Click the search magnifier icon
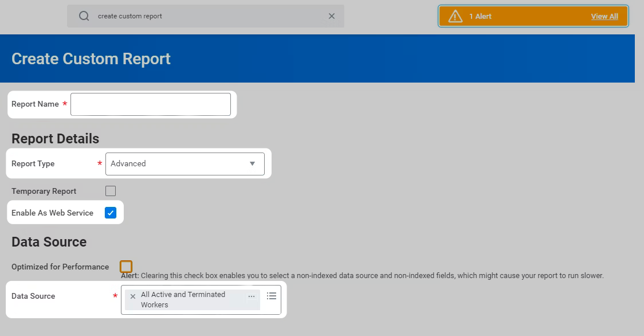The width and height of the screenshot is (644, 336). pyautogui.click(x=84, y=16)
